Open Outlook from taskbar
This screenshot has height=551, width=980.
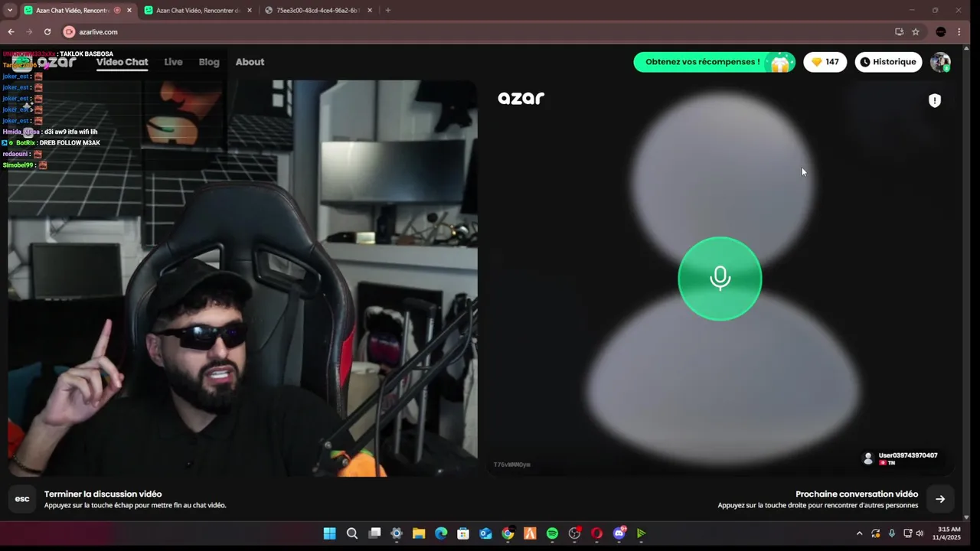[485, 533]
